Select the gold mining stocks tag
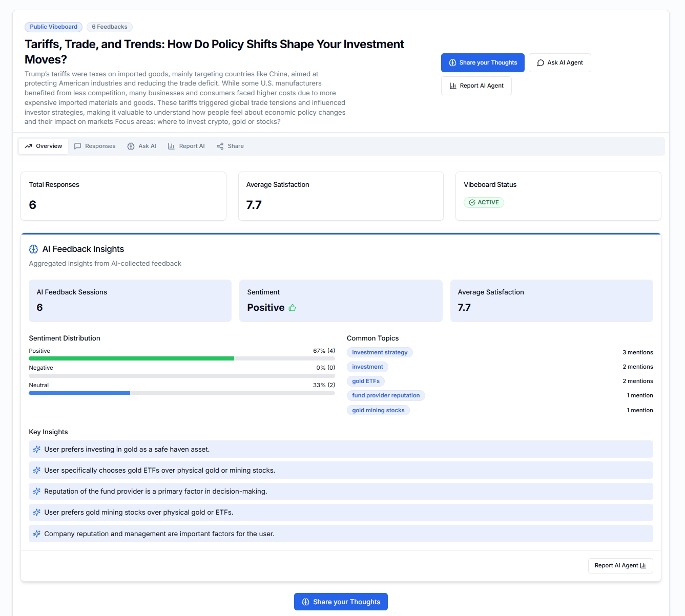 378,411
